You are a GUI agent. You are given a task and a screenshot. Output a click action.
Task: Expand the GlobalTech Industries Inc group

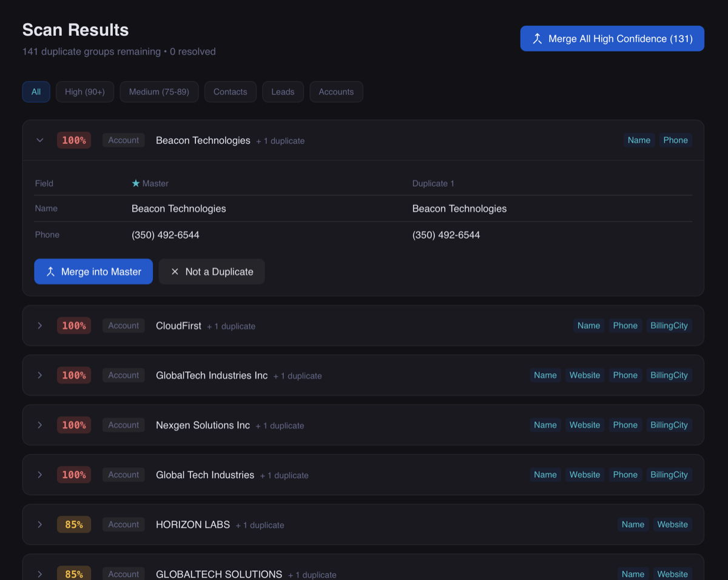pyautogui.click(x=40, y=376)
